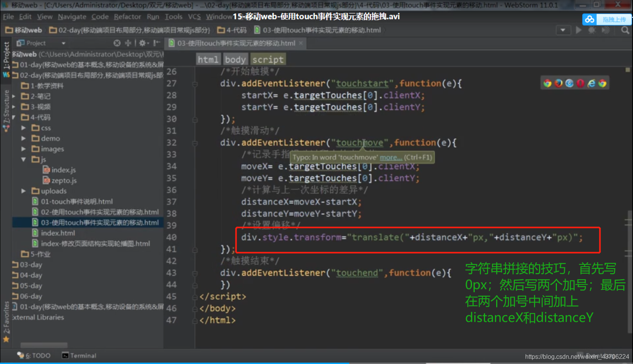This screenshot has height=364, width=633.
Task: Open the Run menu
Action: coord(153,17)
